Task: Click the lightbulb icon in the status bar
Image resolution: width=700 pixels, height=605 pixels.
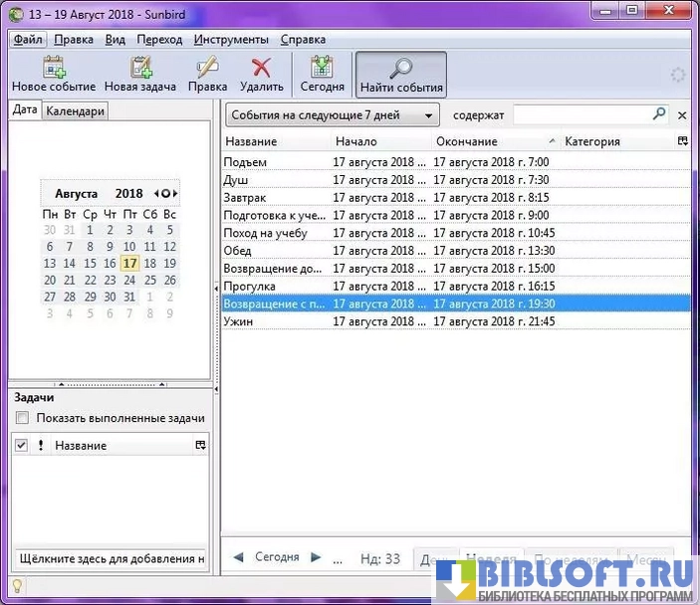Action: [16, 586]
